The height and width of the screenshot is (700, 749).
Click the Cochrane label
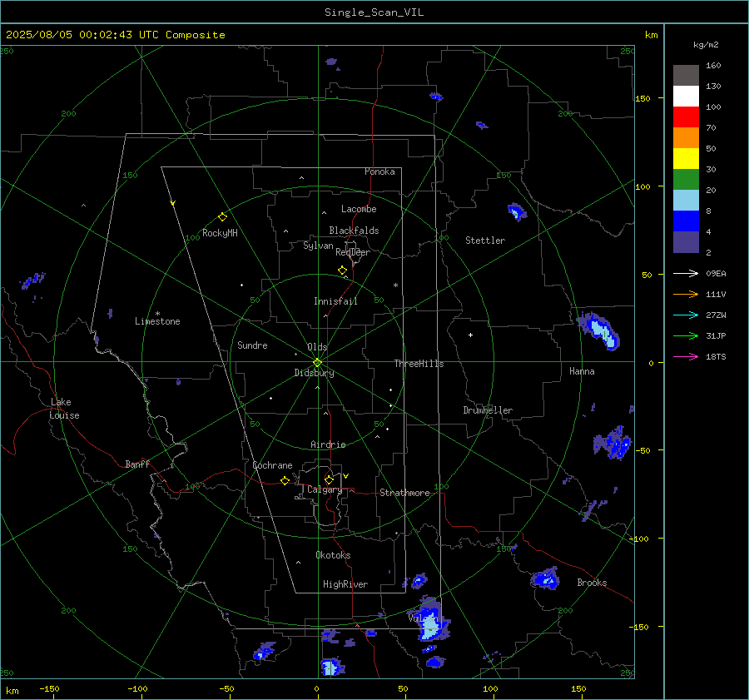pyautogui.click(x=272, y=465)
